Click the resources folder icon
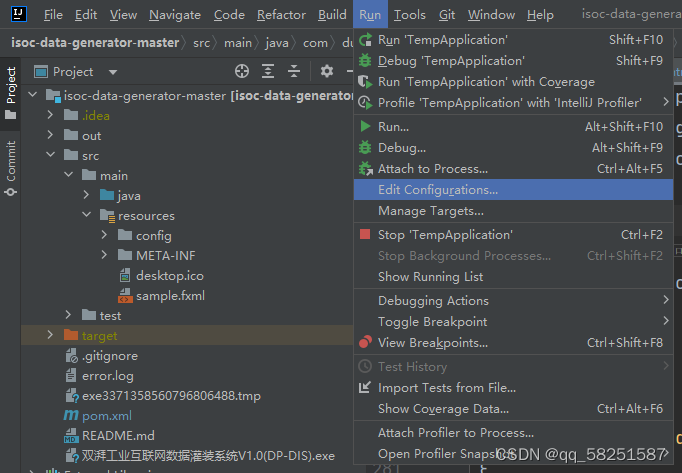 tap(107, 215)
